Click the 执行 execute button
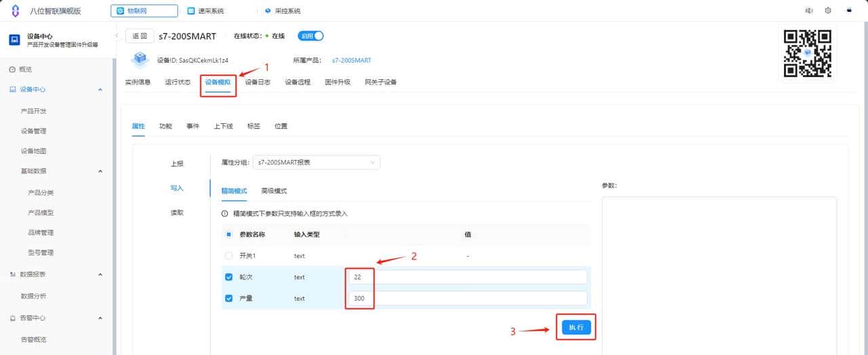The width and height of the screenshot is (868, 355). click(x=576, y=327)
